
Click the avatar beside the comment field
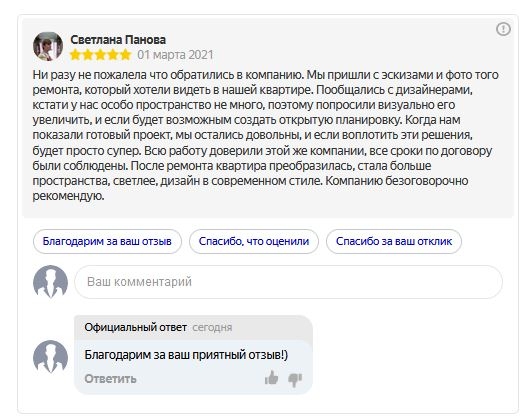(x=50, y=281)
